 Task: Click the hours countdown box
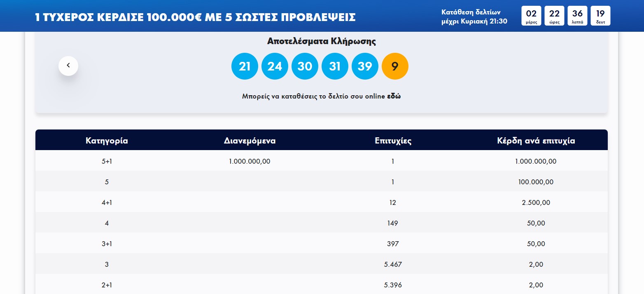[x=554, y=16]
